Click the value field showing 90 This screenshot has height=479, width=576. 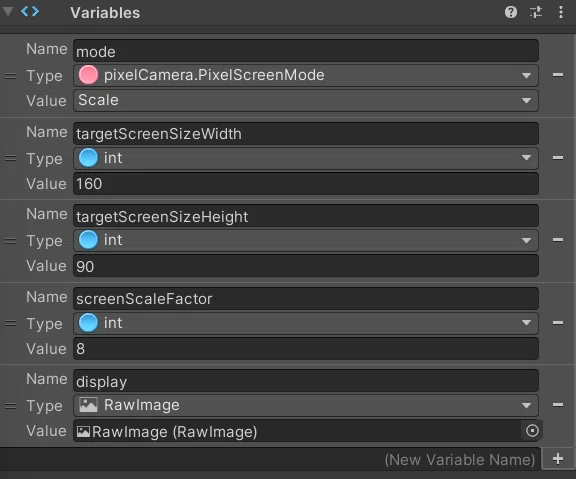click(306, 266)
